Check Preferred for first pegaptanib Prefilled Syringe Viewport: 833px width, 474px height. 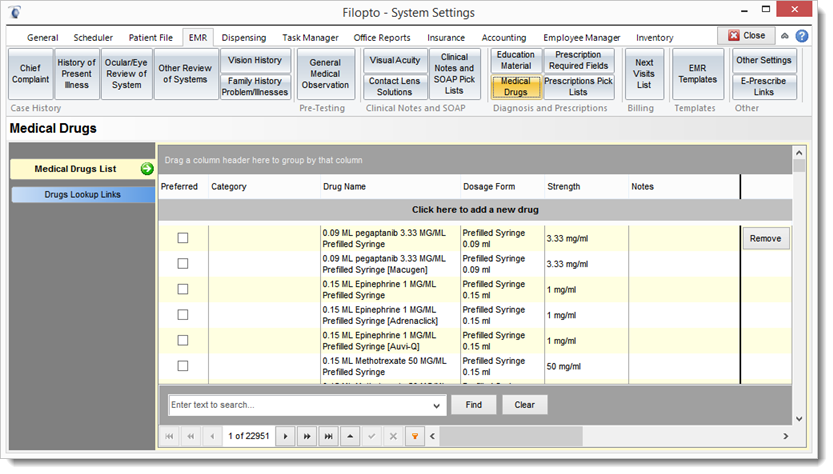point(183,238)
